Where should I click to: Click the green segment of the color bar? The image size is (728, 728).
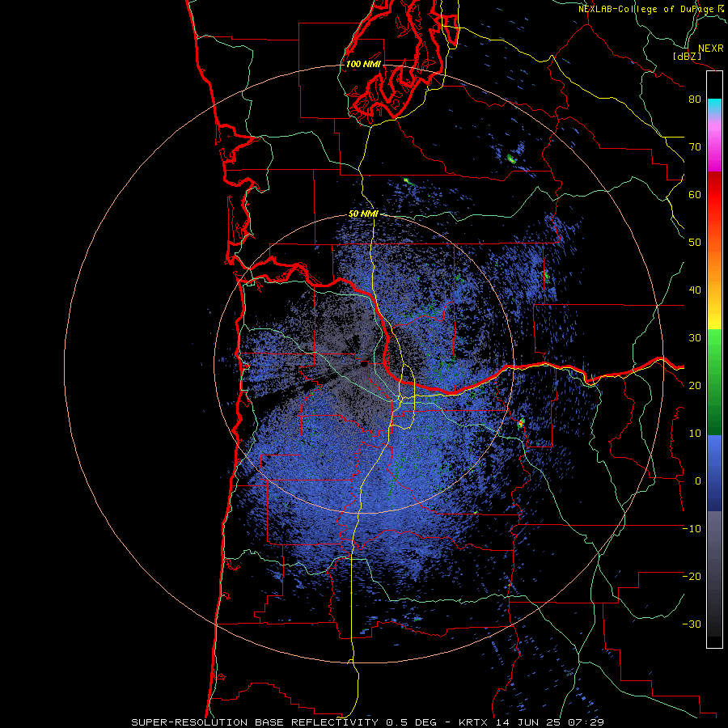pos(714,382)
